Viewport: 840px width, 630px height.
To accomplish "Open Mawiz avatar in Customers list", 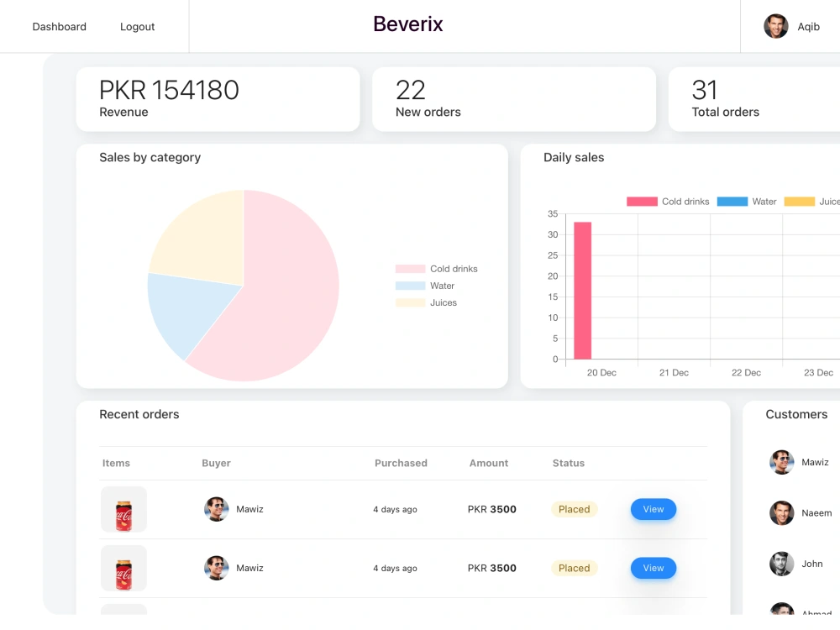I will pos(781,462).
